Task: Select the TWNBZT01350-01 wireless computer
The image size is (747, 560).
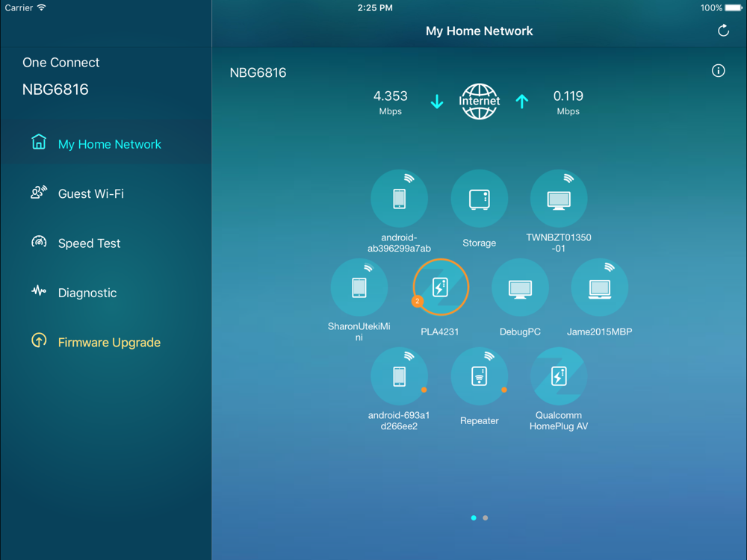Action: (558, 199)
